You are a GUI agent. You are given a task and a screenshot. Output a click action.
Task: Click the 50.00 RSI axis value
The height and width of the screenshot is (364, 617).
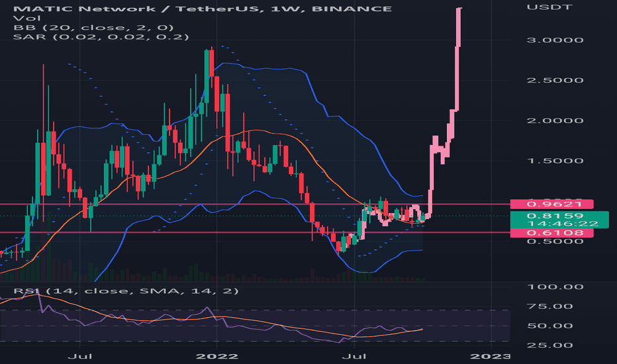549,326
